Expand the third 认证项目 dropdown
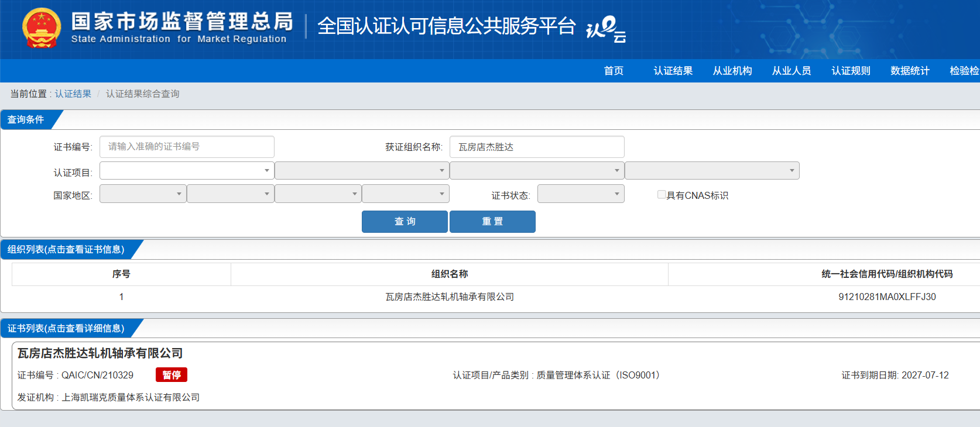 point(537,171)
